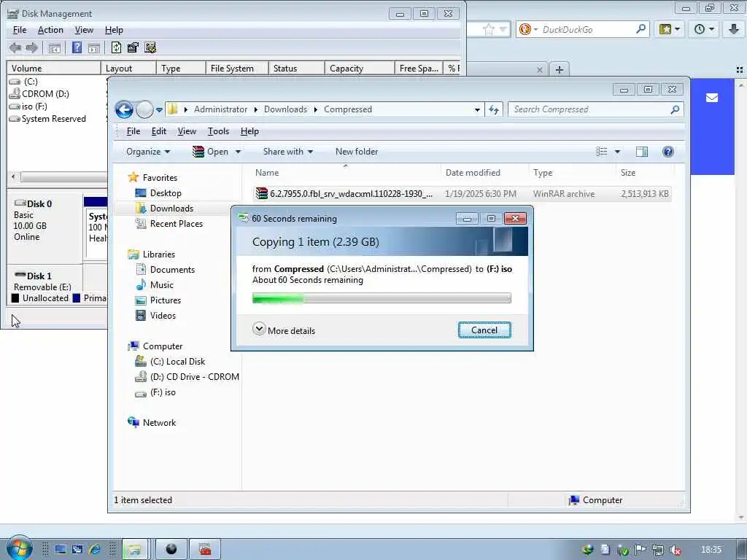The image size is (747, 560).
Task: Click the muted volume tray icon
Action: point(675,550)
